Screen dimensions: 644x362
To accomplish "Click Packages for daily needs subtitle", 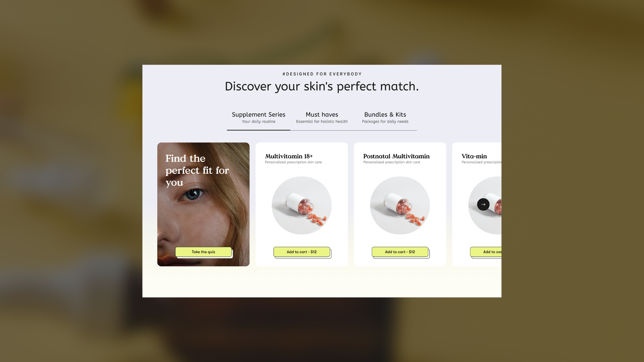I will coord(385,122).
